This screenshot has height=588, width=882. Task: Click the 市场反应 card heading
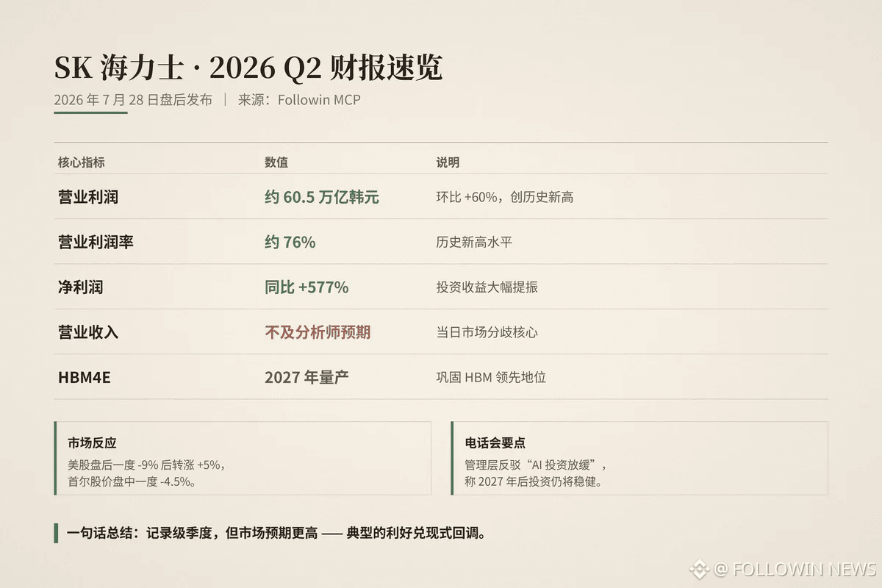(92, 443)
